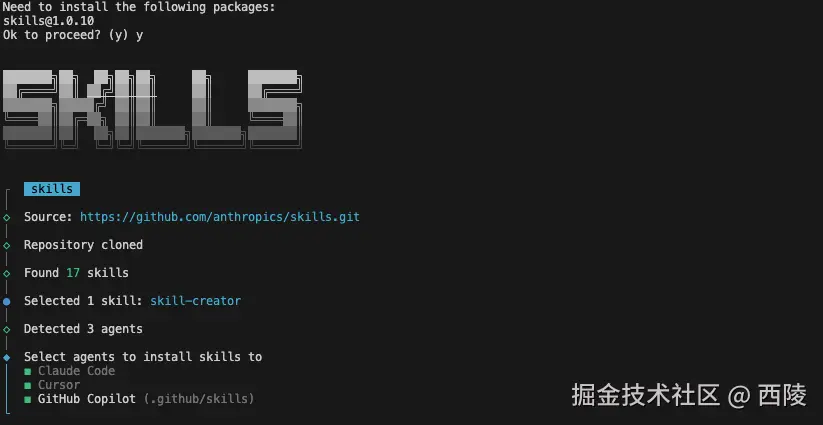Click the skill-creator skill name

[196, 301]
